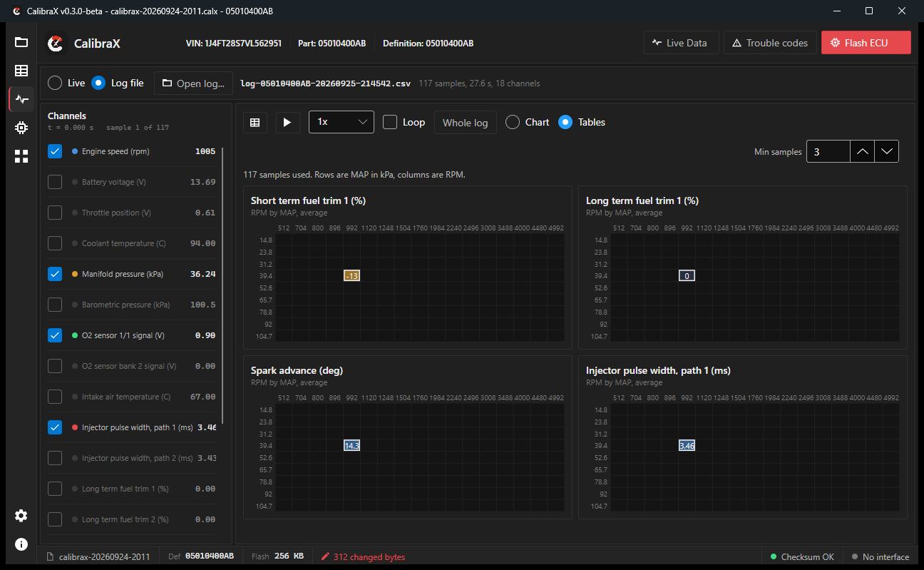Image resolution: width=924 pixels, height=570 pixels.
Task: Open the 1x playback speed dropdown
Action: [342, 122]
